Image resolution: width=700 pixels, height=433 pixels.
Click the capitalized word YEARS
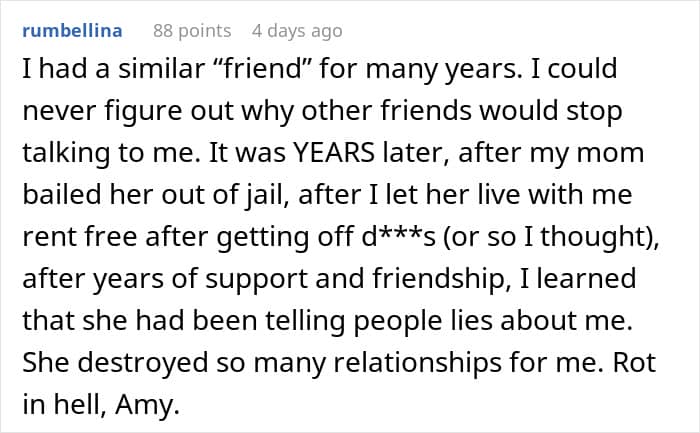pyautogui.click(x=333, y=153)
